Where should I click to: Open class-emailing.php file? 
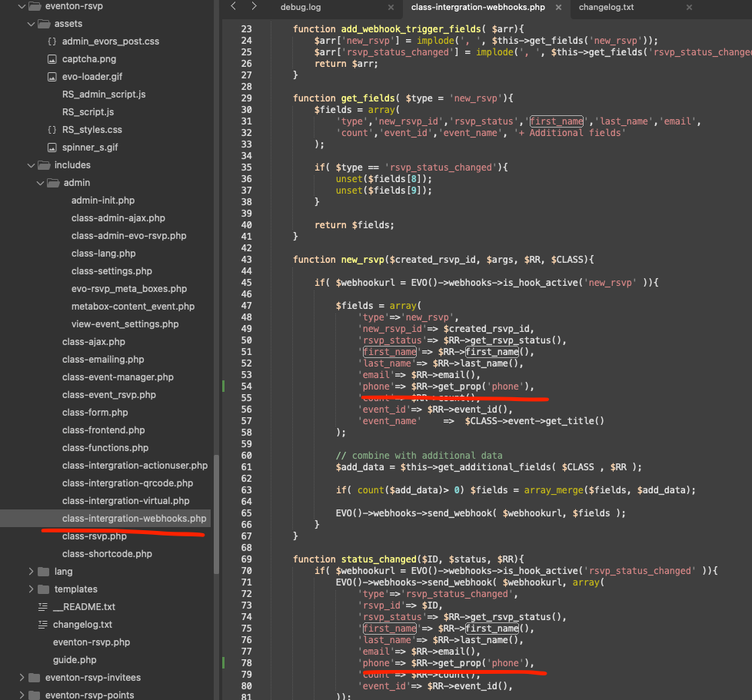pos(102,360)
